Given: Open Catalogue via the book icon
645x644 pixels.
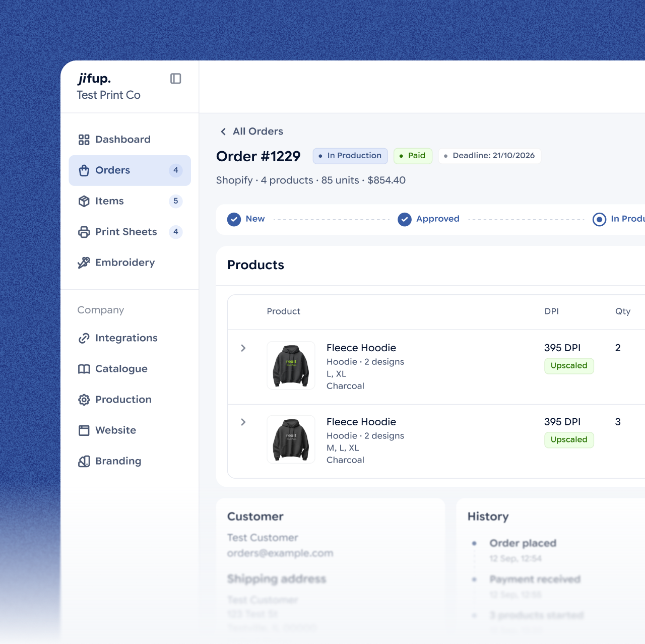Looking at the screenshot, I should (84, 369).
